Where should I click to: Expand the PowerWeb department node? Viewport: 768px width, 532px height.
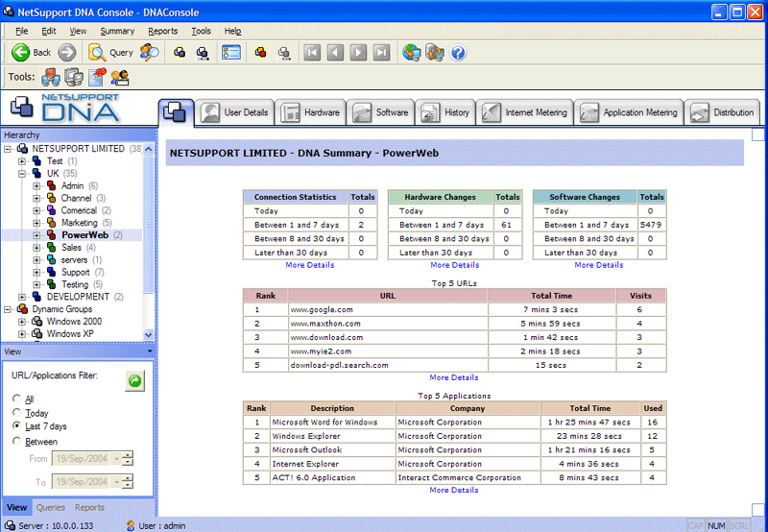click(36, 235)
